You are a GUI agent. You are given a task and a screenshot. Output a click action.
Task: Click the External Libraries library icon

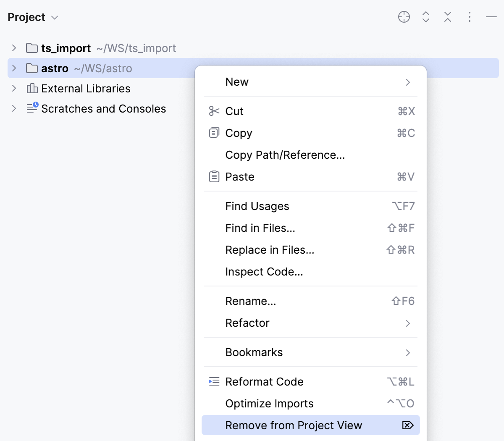[32, 89]
